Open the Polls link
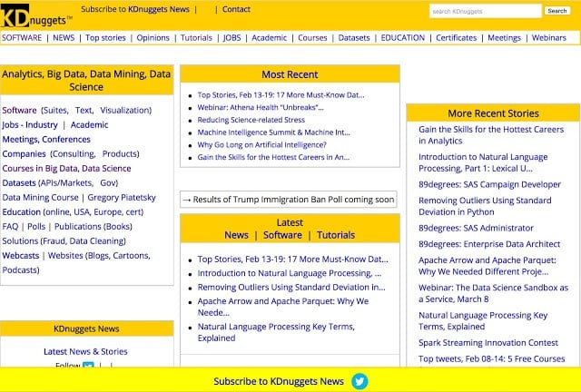This screenshot has height=392, width=581. click(x=36, y=226)
